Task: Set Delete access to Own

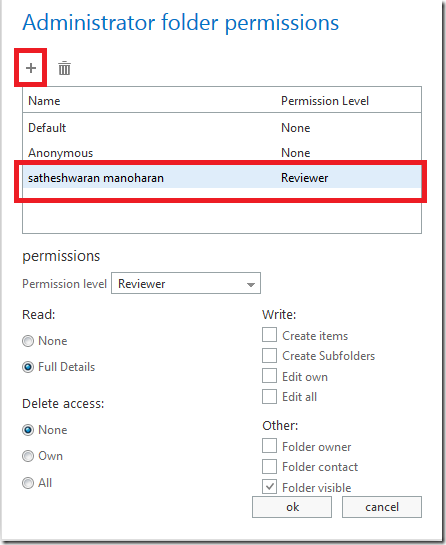Action: 28,456
